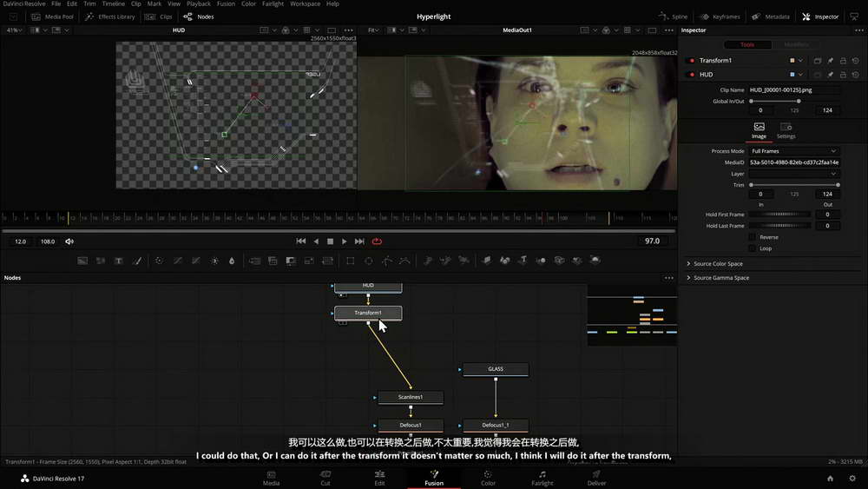Pin the Transform1 node in Inspector
The image size is (868, 489).
pyautogui.click(x=830, y=60)
